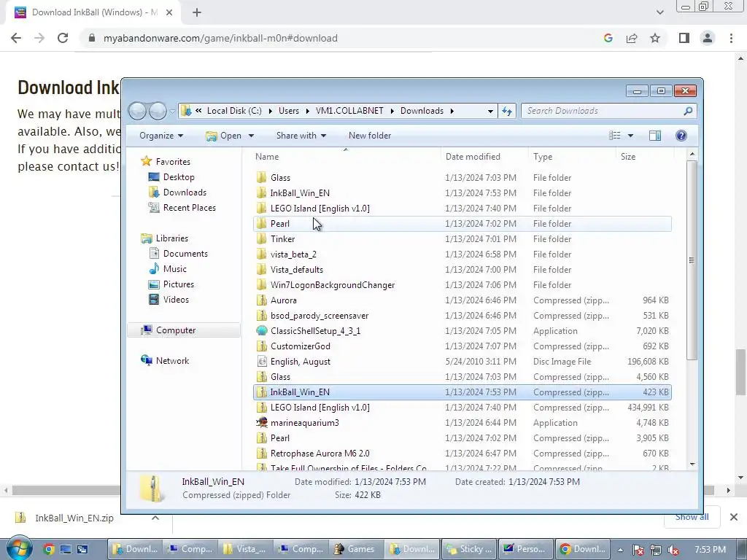Click the search magnifier icon in Explorer
Image resolution: width=747 pixels, height=560 pixels.
click(687, 111)
